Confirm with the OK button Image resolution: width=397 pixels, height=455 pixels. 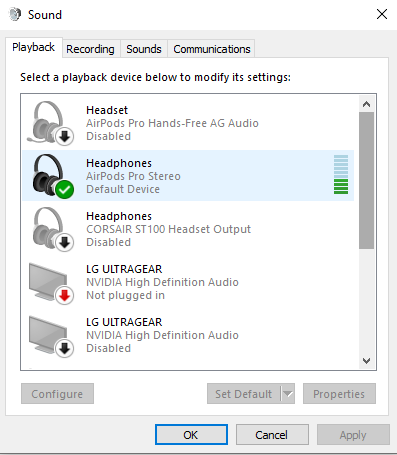point(191,435)
